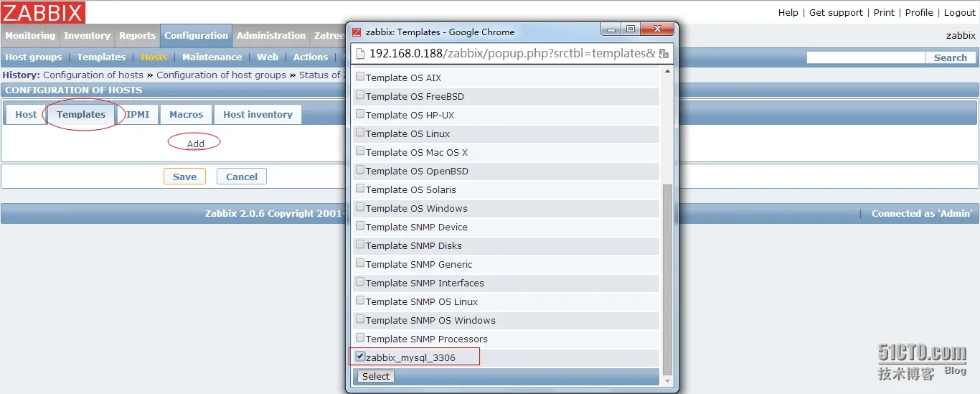Uncheck the zabbix_mysql_3306 checkbox

[x=360, y=357]
